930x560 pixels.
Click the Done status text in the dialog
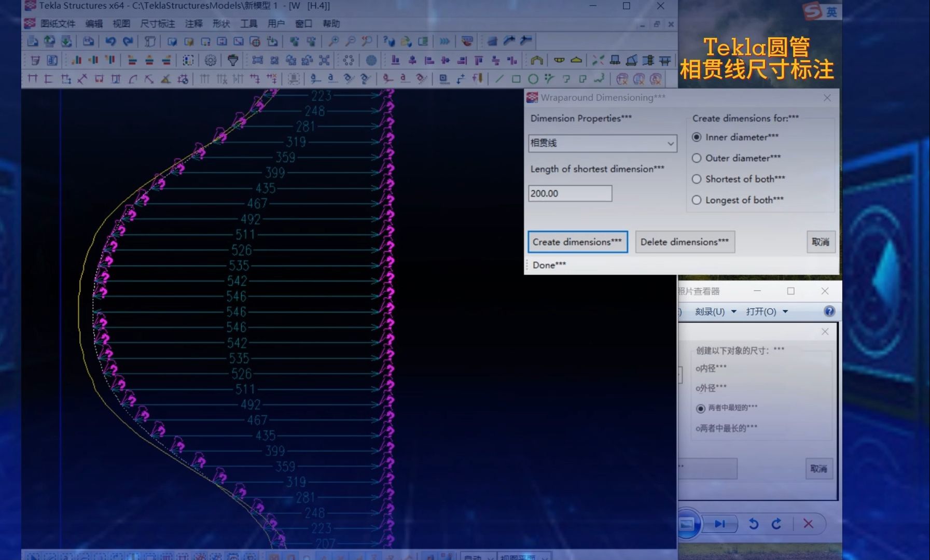(x=549, y=265)
